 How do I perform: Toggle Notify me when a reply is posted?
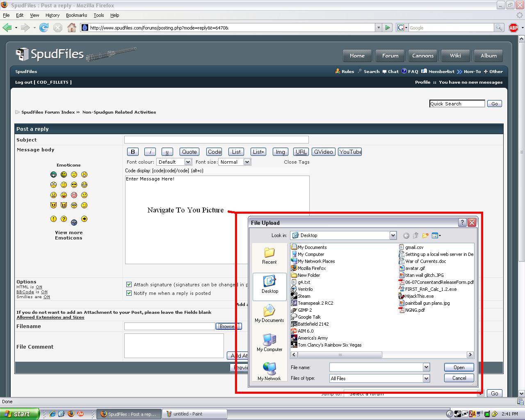pyautogui.click(x=129, y=293)
